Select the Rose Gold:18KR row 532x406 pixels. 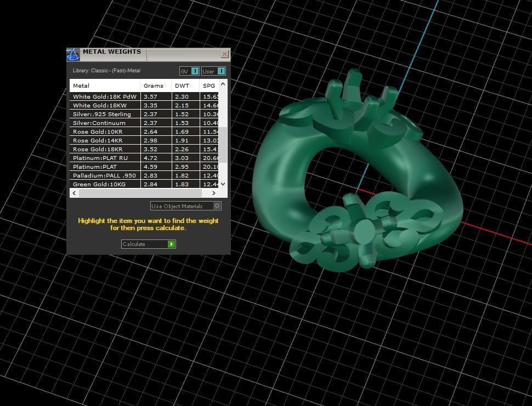point(144,149)
